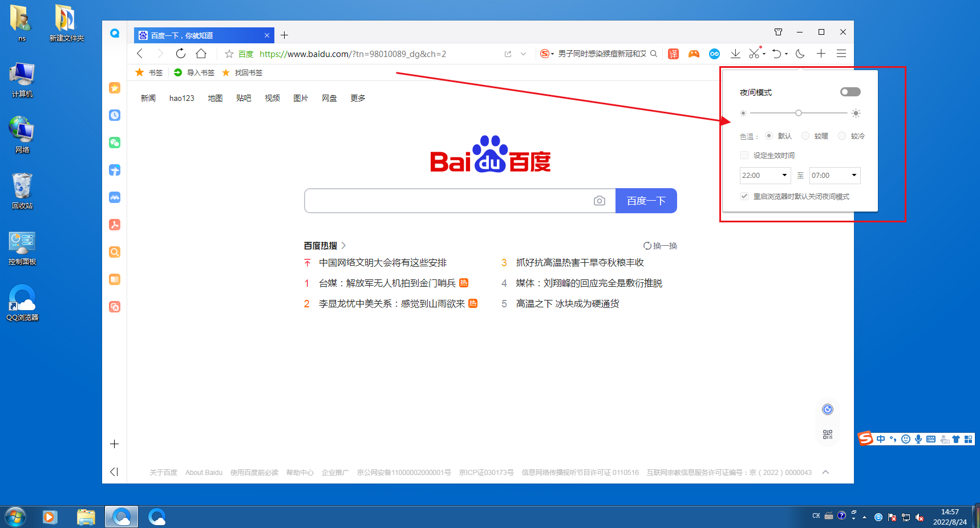This screenshot has height=528, width=980.
Task: Open the 导入书签 bookmark bar item
Action: 194,72
